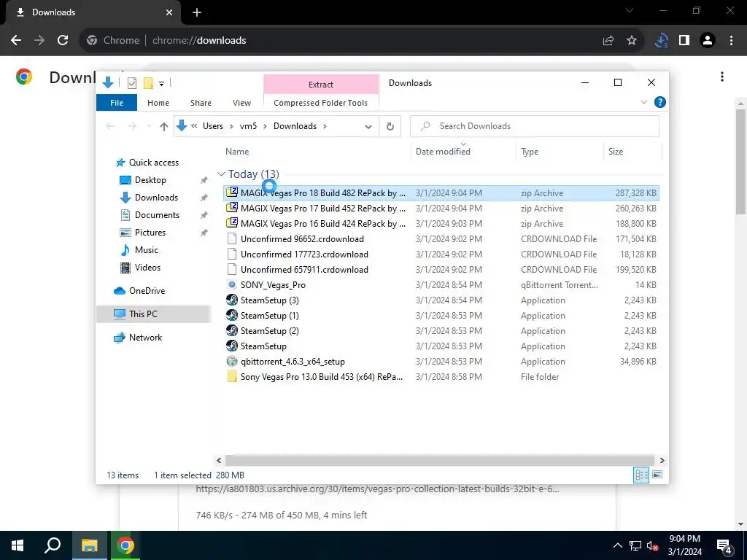Select the SONY_Vegas_Pro torrent file icon
747x560 pixels.
click(x=232, y=285)
